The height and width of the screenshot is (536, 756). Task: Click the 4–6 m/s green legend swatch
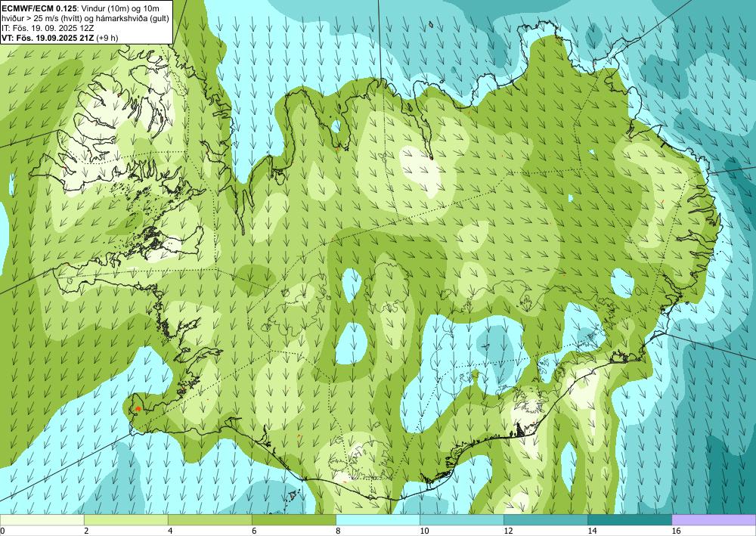pyautogui.click(x=209, y=519)
